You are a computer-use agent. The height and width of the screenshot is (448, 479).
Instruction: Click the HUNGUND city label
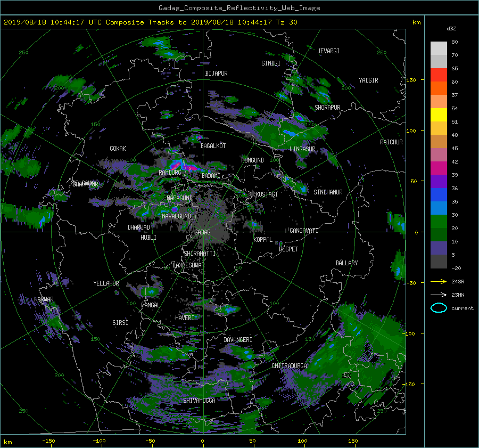point(252,160)
